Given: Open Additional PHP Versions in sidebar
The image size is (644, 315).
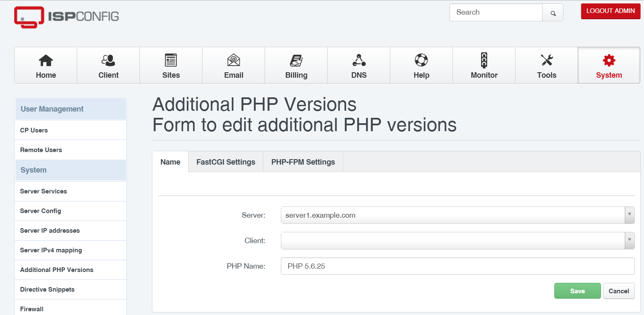Looking at the screenshot, I should coord(71,270).
